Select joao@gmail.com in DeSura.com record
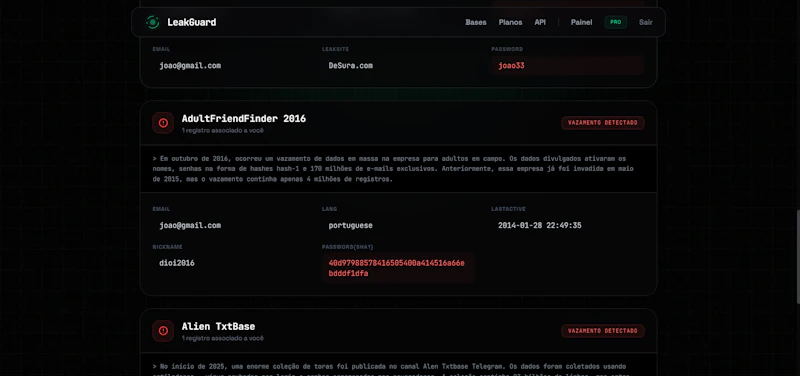This screenshot has height=376, width=800. pyautogui.click(x=190, y=66)
